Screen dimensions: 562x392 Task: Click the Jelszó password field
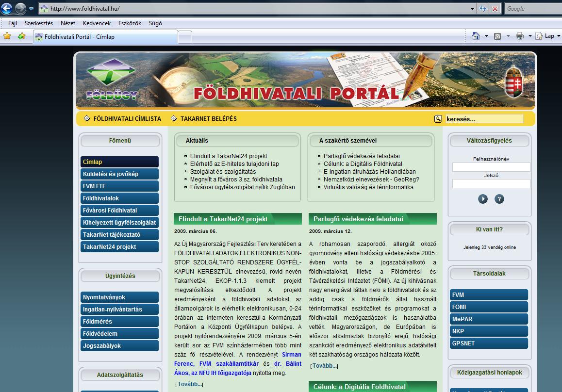click(491, 183)
